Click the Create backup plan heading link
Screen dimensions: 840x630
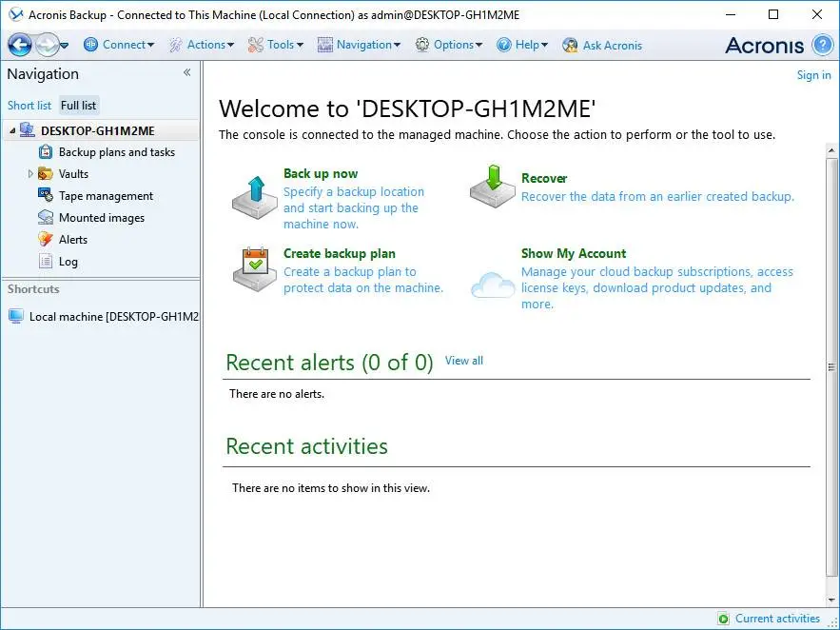339,253
